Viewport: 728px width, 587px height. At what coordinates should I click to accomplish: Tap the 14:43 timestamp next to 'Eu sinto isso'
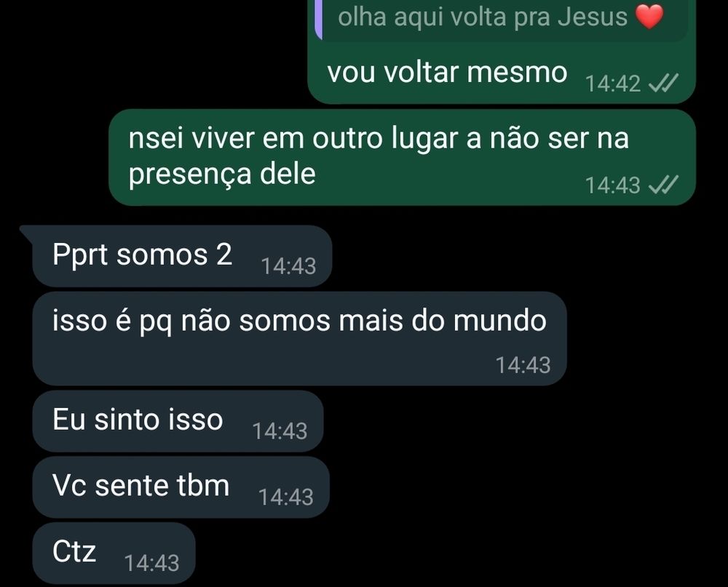click(280, 431)
